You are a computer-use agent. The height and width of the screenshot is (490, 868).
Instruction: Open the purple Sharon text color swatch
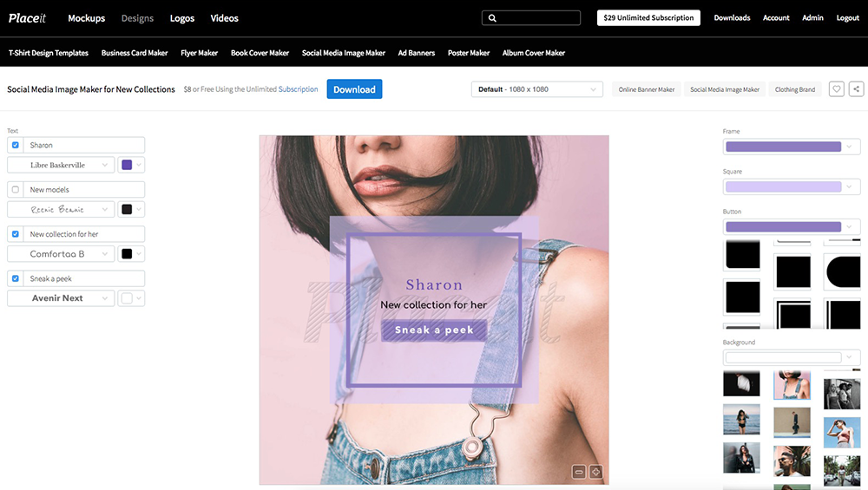(131, 165)
